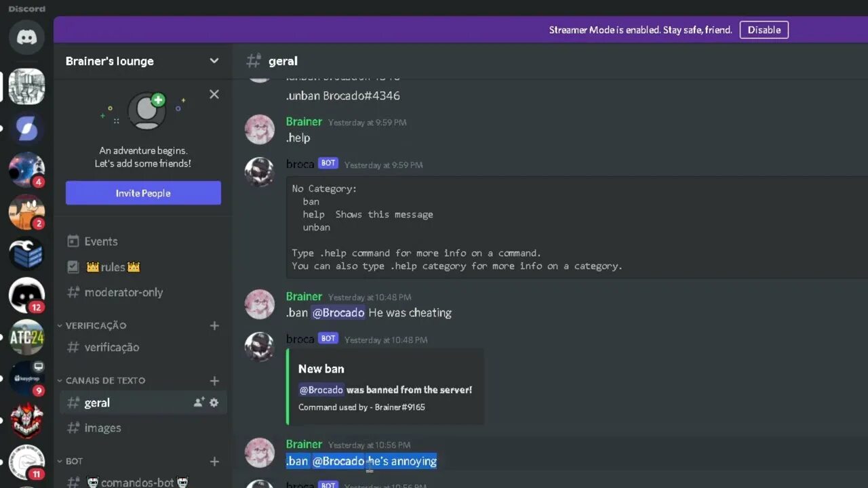Disable Streamer Mode in the banner
The image size is (868, 488).
pos(764,30)
